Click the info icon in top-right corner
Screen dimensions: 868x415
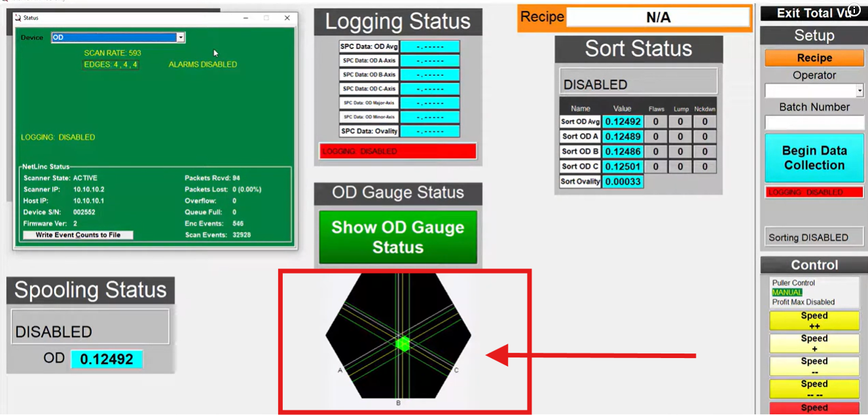[854, 10]
